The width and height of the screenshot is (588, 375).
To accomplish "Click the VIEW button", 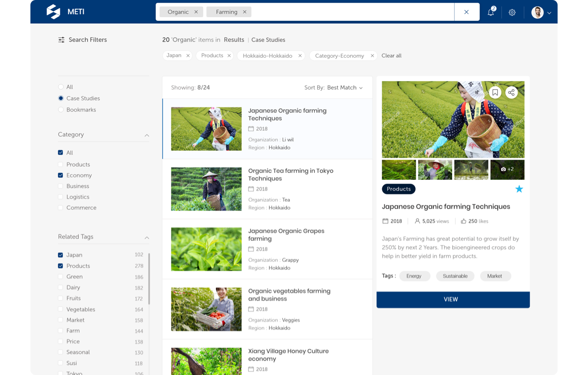I will tap(453, 299).
